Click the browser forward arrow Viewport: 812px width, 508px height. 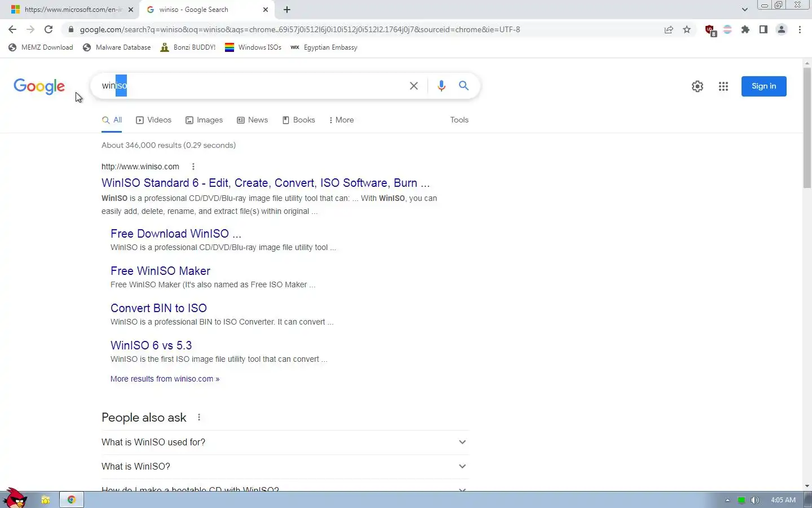(x=30, y=29)
